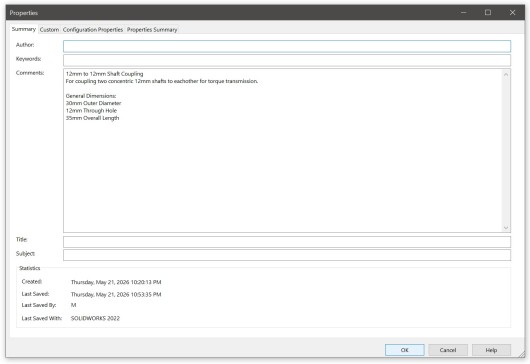Click the Comments scrollbar down arrow

pyautogui.click(x=506, y=227)
